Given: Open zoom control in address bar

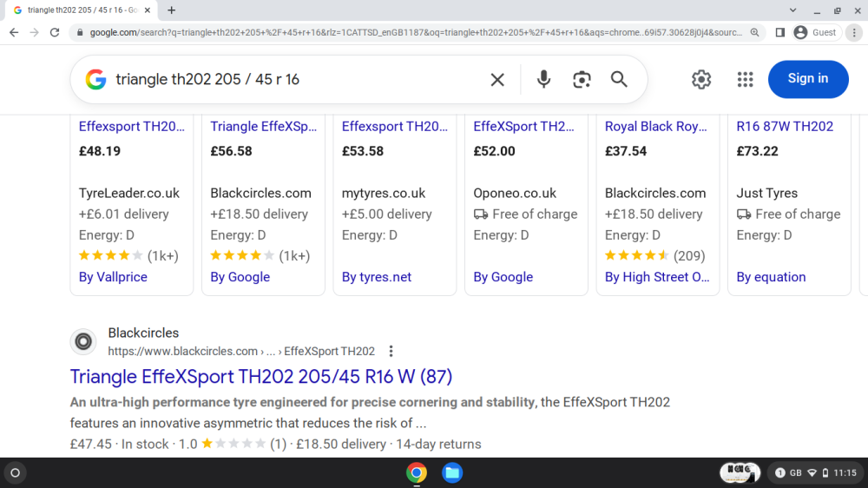Looking at the screenshot, I should [x=754, y=33].
